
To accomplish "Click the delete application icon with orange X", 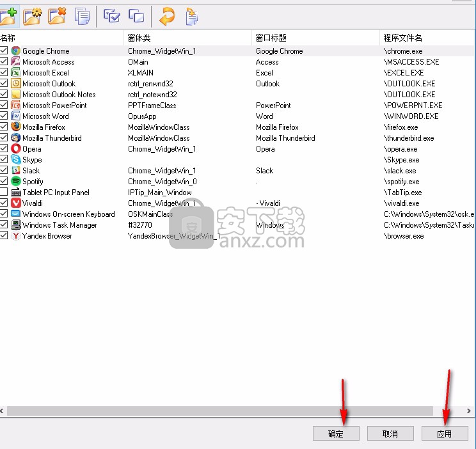I will pos(57,17).
